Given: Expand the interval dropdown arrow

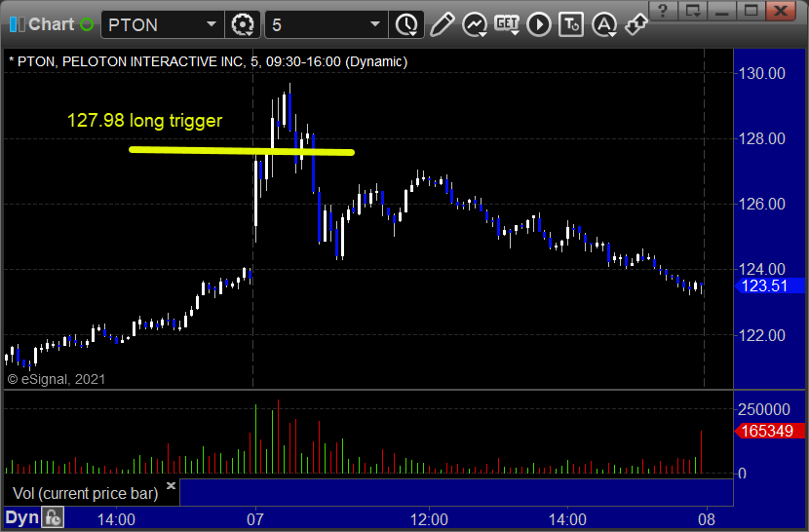Looking at the screenshot, I should [x=375, y=24].
